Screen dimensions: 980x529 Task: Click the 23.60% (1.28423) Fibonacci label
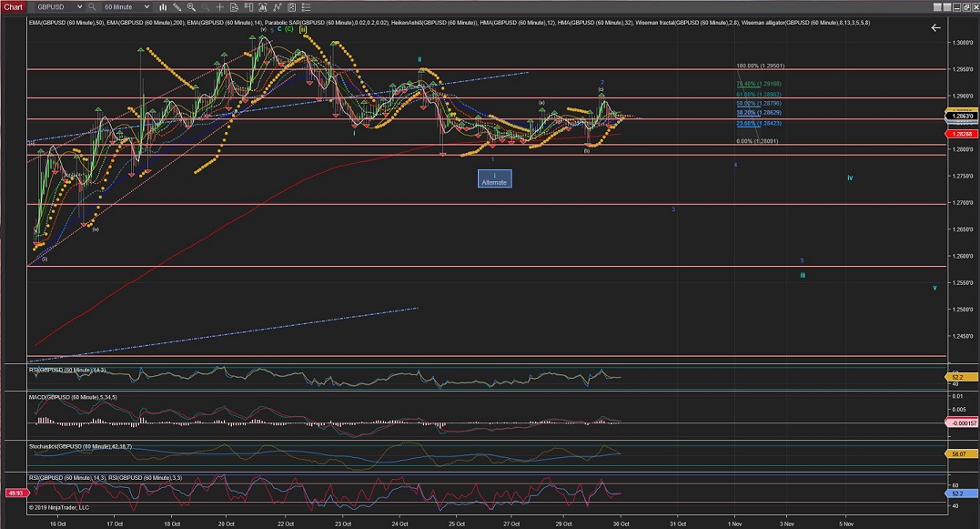pos(759,123)
